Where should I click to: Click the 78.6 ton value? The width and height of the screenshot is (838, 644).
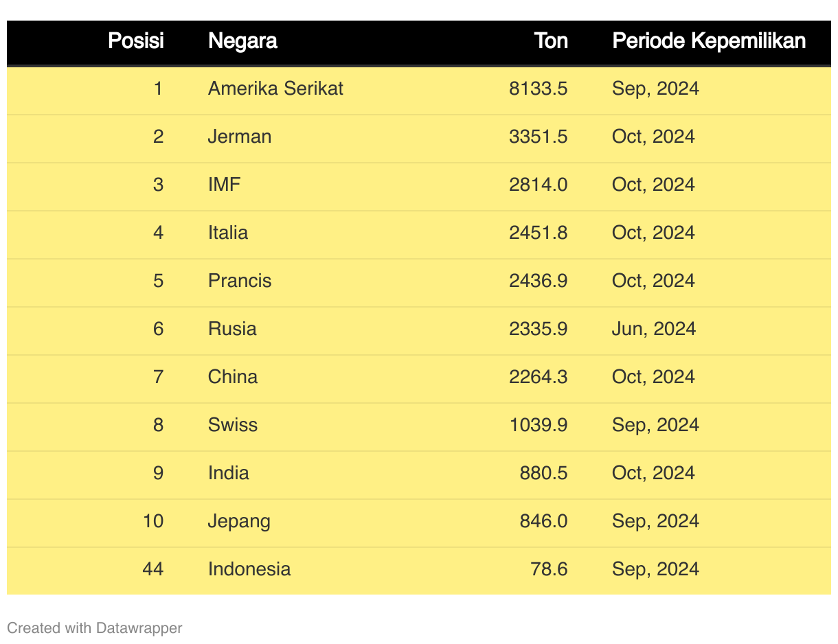pyautogui.click(x=549, y=569)
